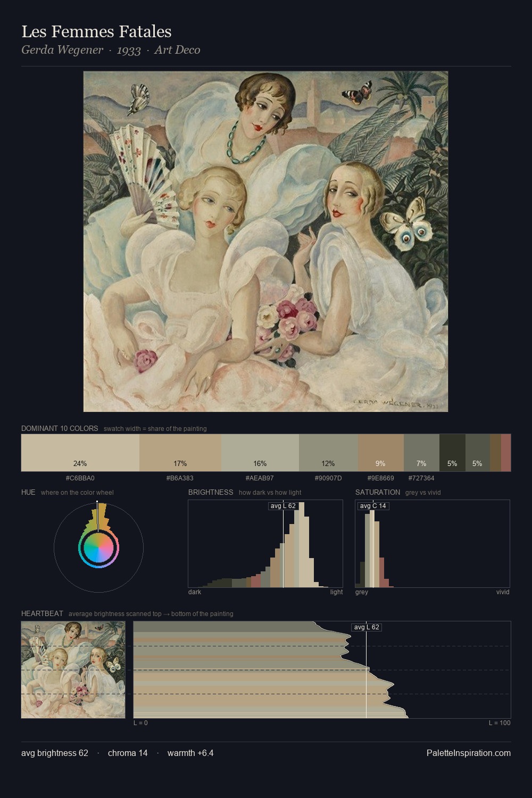Image resolution: width=532 pixels, height=798 pixels.
Task: Click 'how dark vs how light' caption
Action: click(270, 493)
